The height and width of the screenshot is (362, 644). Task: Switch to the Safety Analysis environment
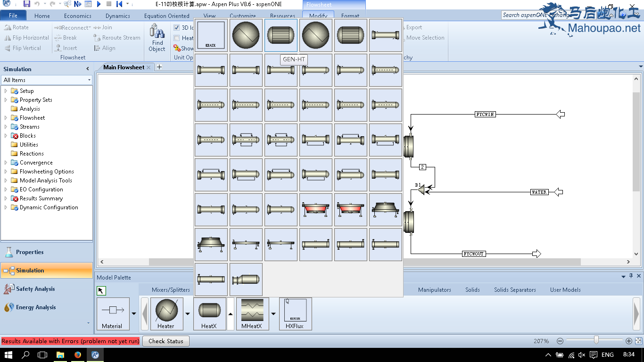point(47,289)
